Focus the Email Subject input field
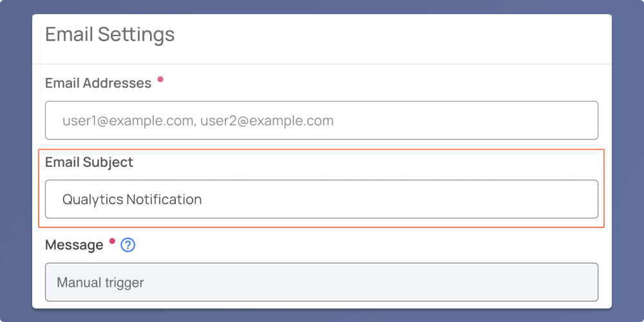Viewport: 644px width, 322px height. pyautogui.click(x=321, y=199)
